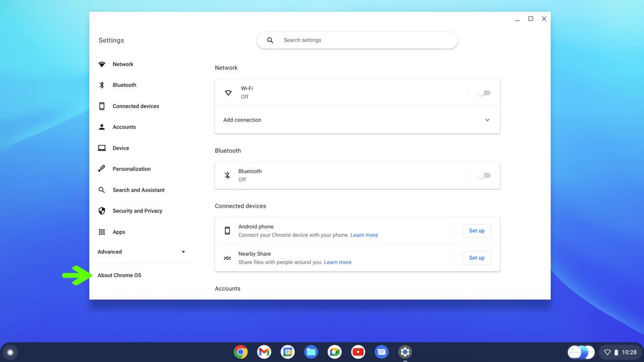Screen dimensions: 644x362
Task: Open the Device settings section
Action: [x=120, y=147]
